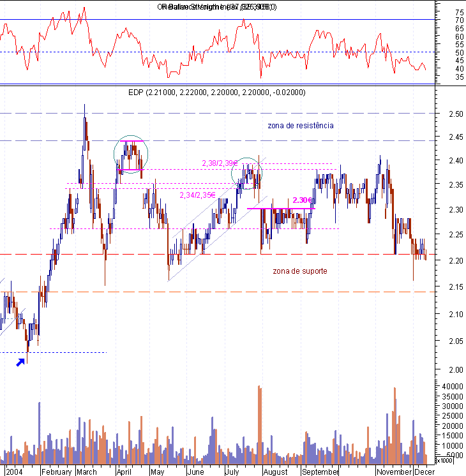
Task: Click the x1000 volume scale label
Action: click(444, 461)
